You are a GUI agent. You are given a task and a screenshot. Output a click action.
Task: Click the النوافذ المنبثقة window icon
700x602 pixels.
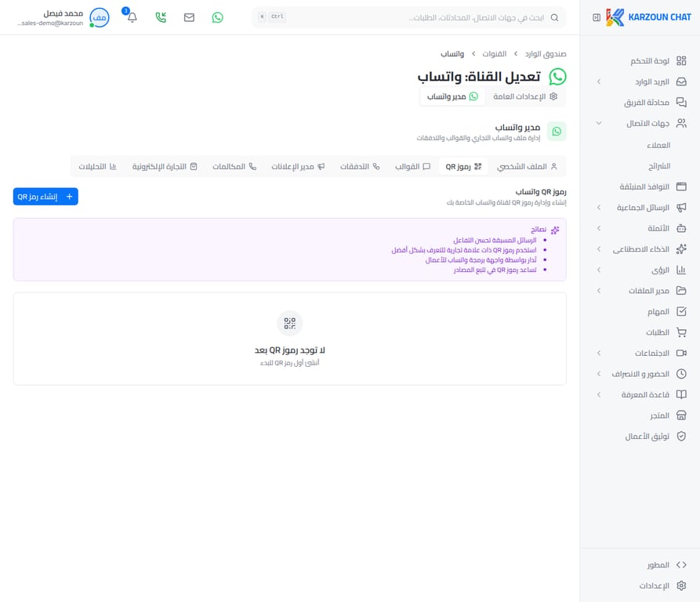[x=681, y=187]
